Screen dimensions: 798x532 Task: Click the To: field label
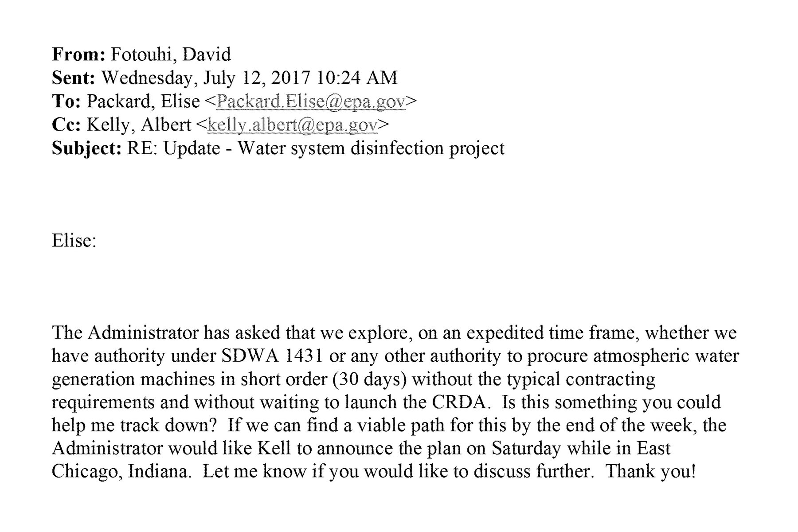pyautogui.click(x=66, y=102)
